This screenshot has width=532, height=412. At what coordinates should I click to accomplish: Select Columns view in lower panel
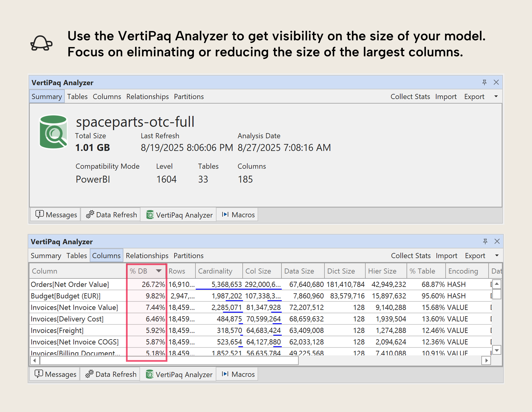[x=106, y=256]
